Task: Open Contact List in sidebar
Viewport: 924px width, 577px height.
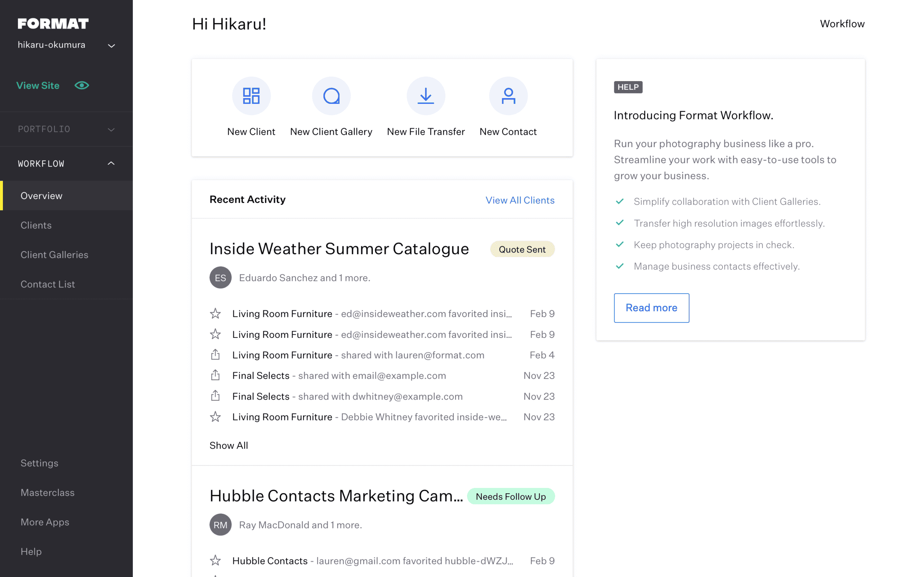Action: [48, 284]
